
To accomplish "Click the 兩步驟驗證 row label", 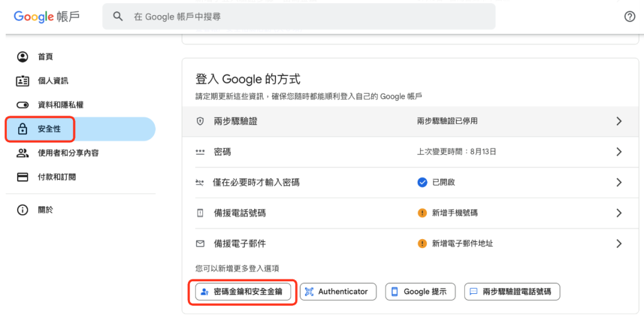I will coord(236,121).
